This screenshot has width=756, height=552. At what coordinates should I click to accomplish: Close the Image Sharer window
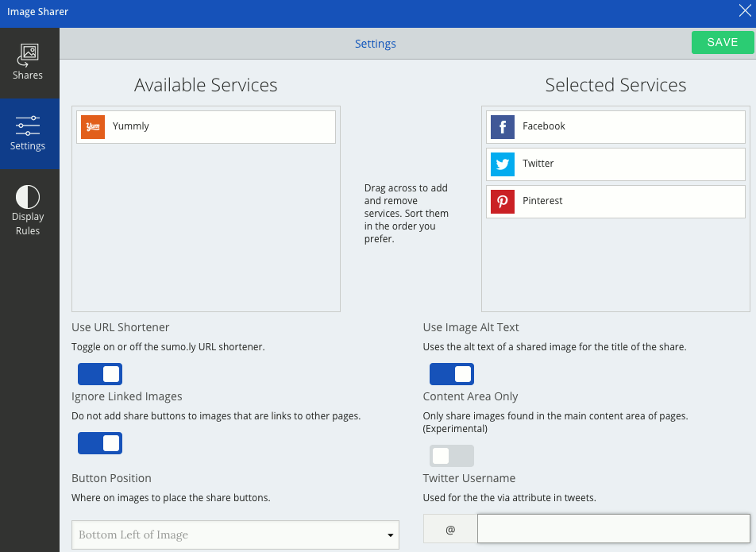click(x=745, y=11)
